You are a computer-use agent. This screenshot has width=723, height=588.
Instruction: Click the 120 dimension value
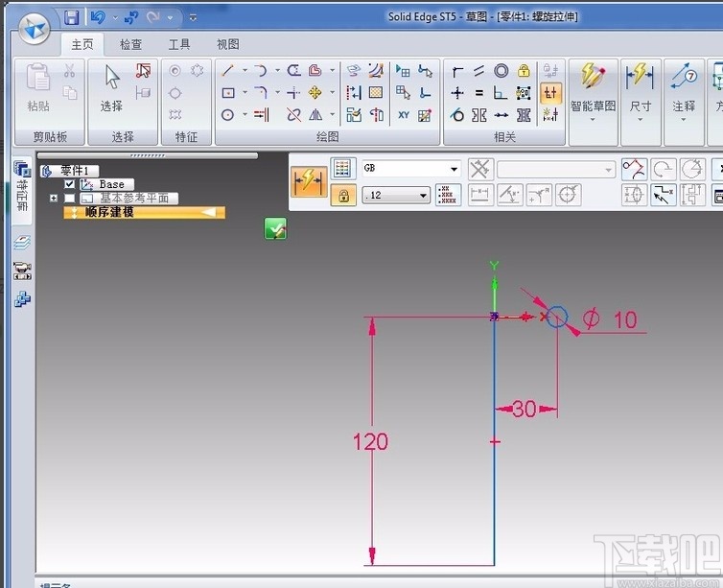coord(370,441)
